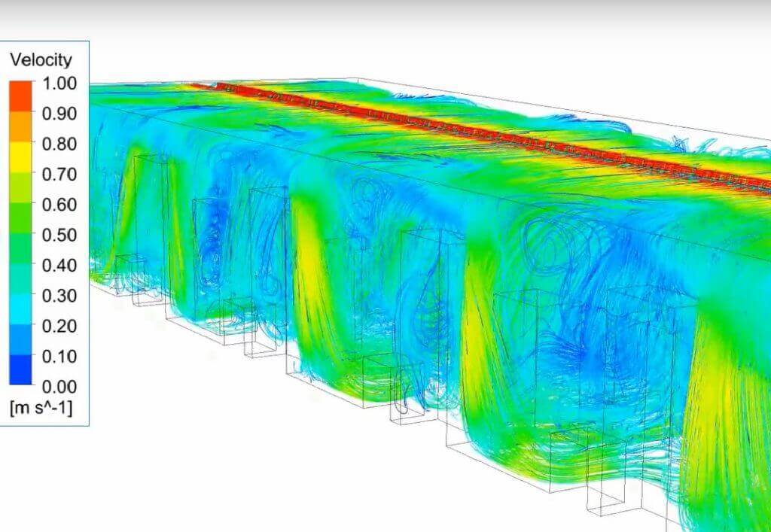
Task: Click the 0.10 legend value label
Action: coord(59,356)
